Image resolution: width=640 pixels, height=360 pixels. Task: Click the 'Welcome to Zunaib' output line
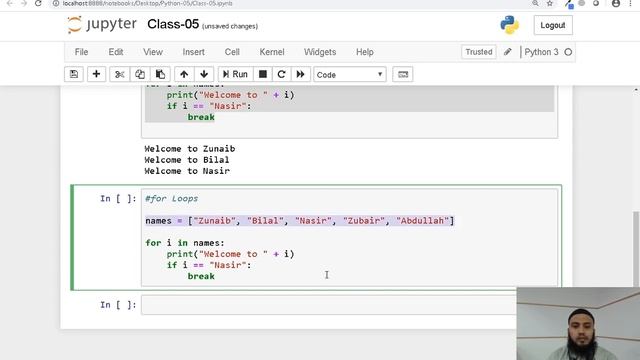pyautogui.click(x=190, y=149)
